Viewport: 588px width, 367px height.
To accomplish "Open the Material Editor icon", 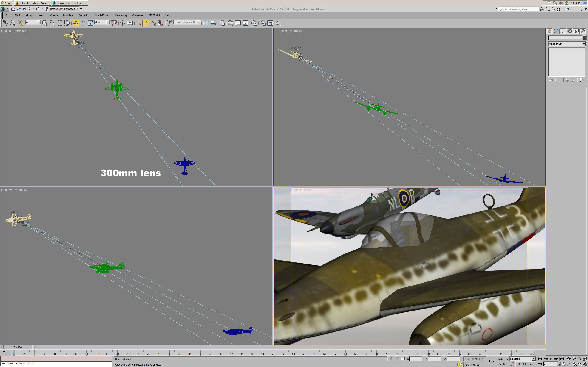I will click(x=254, y=23).
